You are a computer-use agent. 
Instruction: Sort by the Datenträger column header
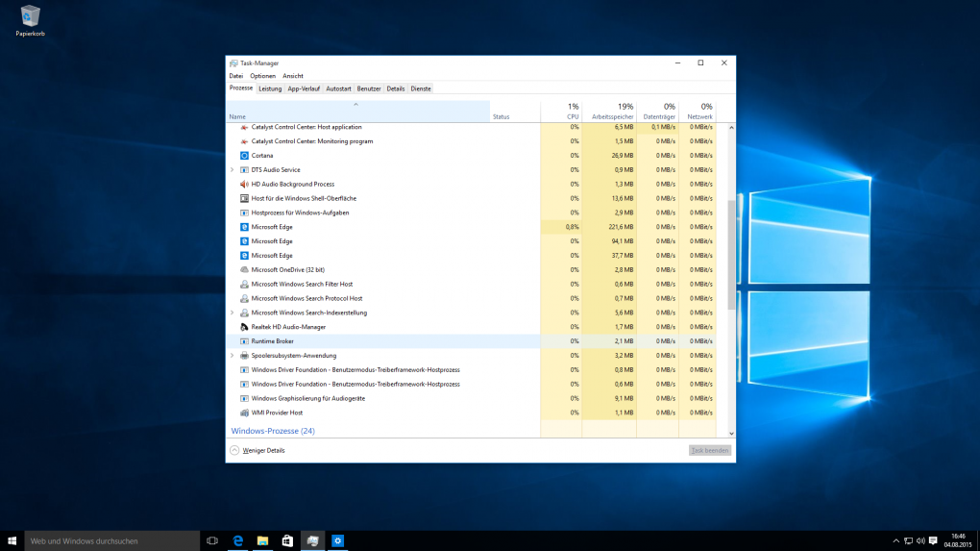click(657, 112)
